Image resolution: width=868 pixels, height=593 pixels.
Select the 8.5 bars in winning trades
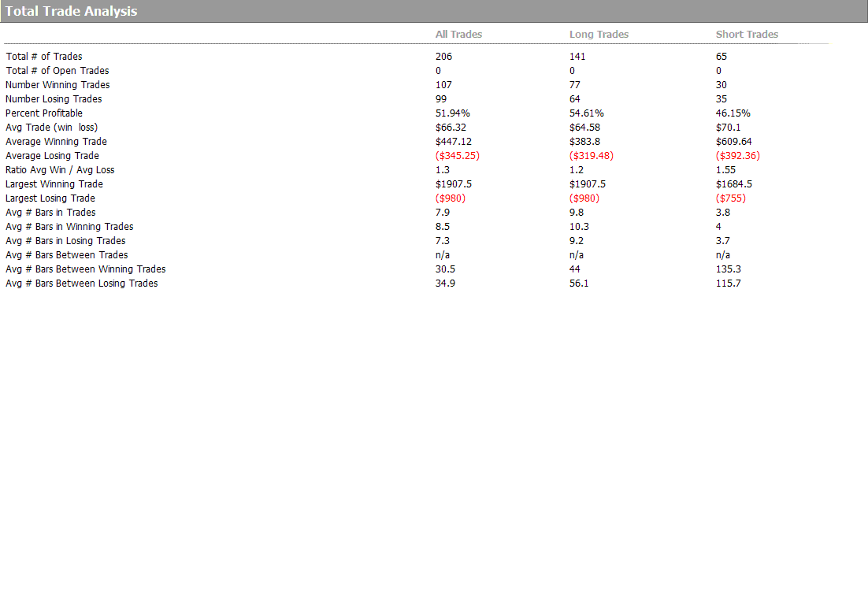443,227
